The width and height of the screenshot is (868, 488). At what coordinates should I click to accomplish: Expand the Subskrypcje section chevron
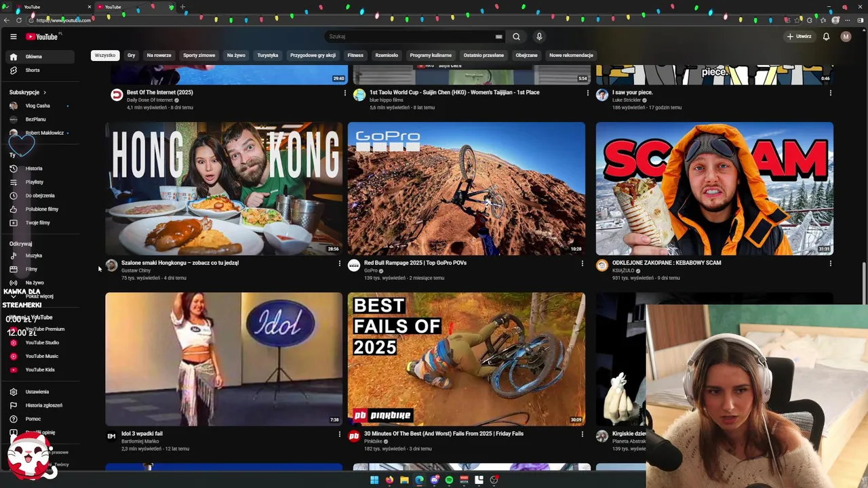pyautogui.click(x=45, y=92)
